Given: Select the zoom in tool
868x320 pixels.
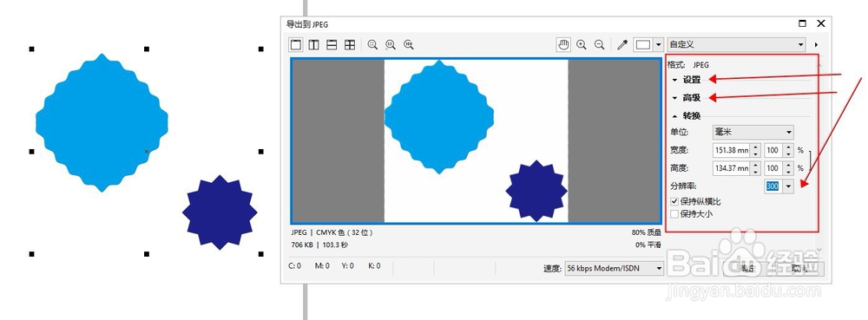Looking at the screenshot, I should (x=582, y=45).
